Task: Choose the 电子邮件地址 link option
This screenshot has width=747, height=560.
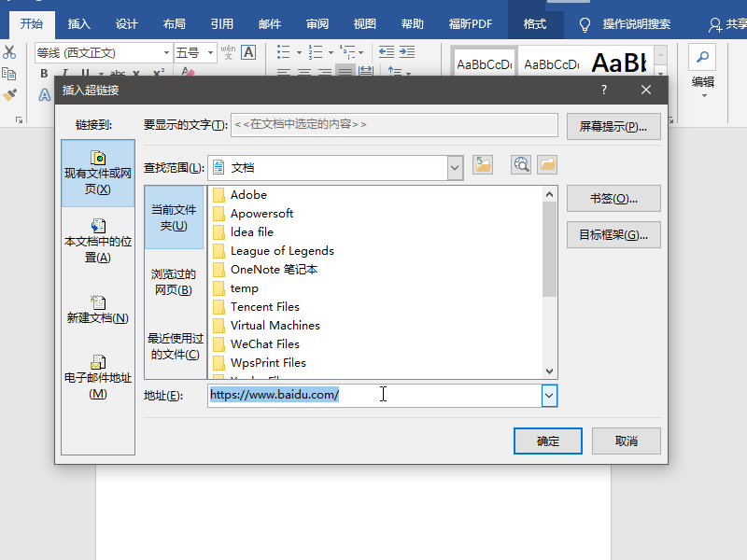Action: tap(98, 378)
